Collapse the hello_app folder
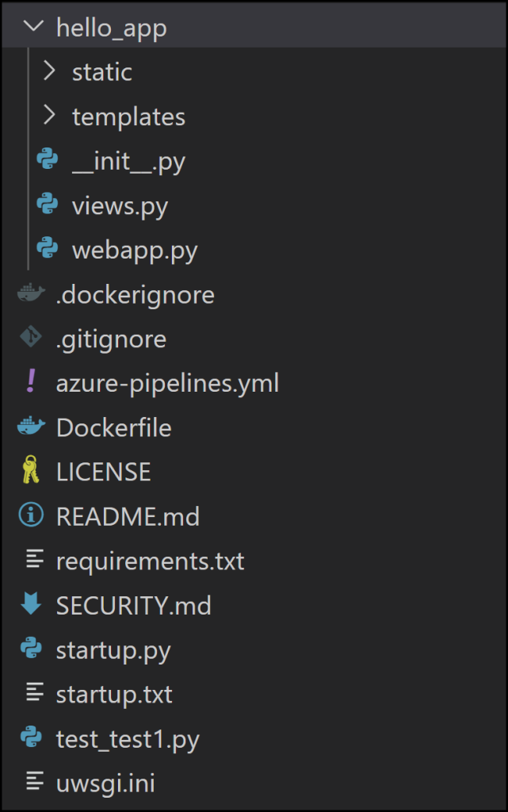Viewport: 508px width, 812px height. click(32, 26)
